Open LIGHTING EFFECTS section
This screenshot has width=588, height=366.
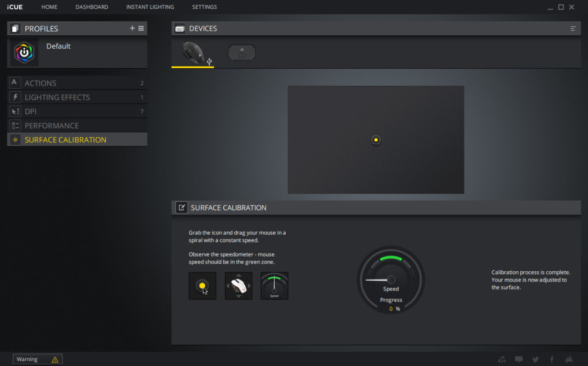77,97
